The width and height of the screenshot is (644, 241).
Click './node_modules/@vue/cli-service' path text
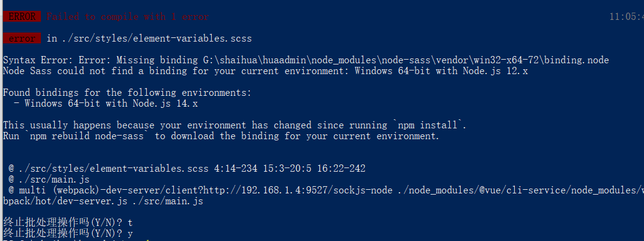(x=482, y=190)
